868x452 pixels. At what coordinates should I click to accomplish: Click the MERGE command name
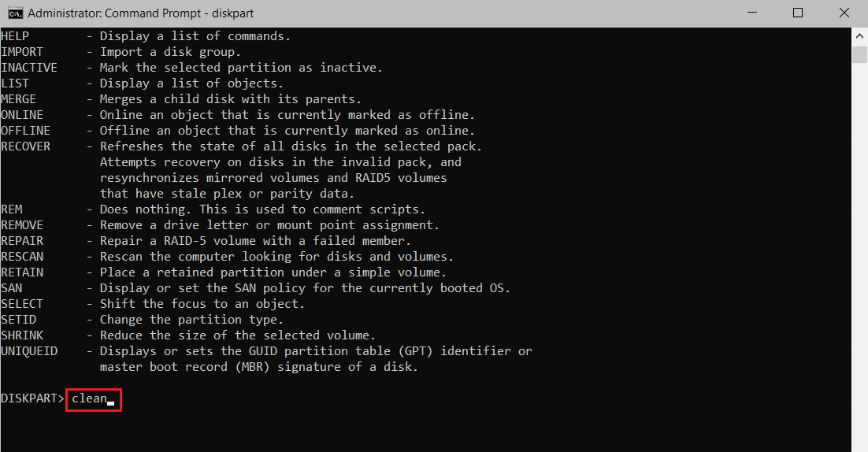point(18,99)
